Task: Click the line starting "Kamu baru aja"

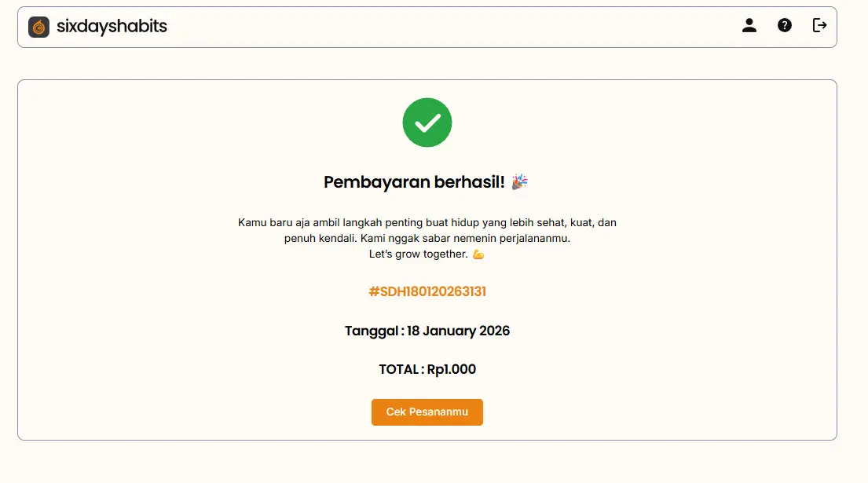Action: pyautogui.click(x=427, y=223)
